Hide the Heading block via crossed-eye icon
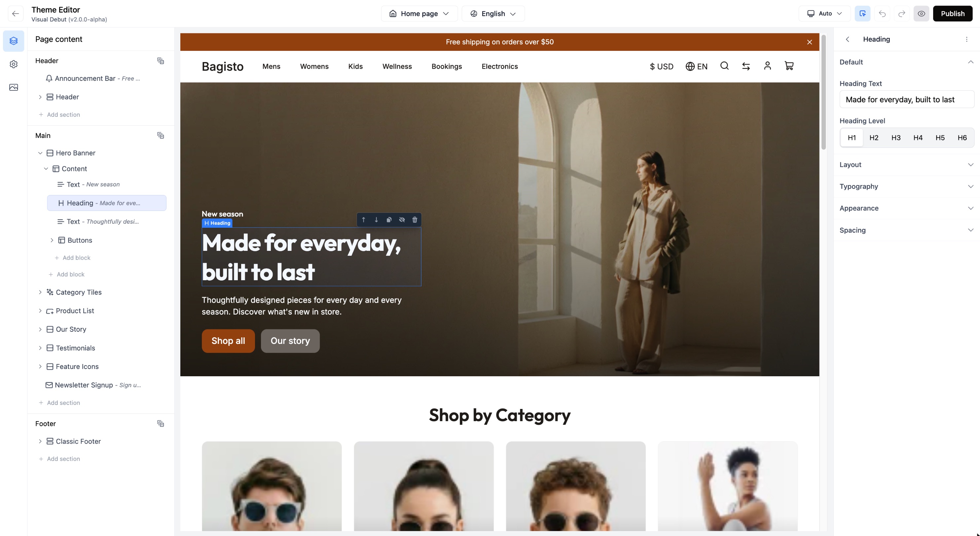The image size is (980, 536). coord(402,220)
